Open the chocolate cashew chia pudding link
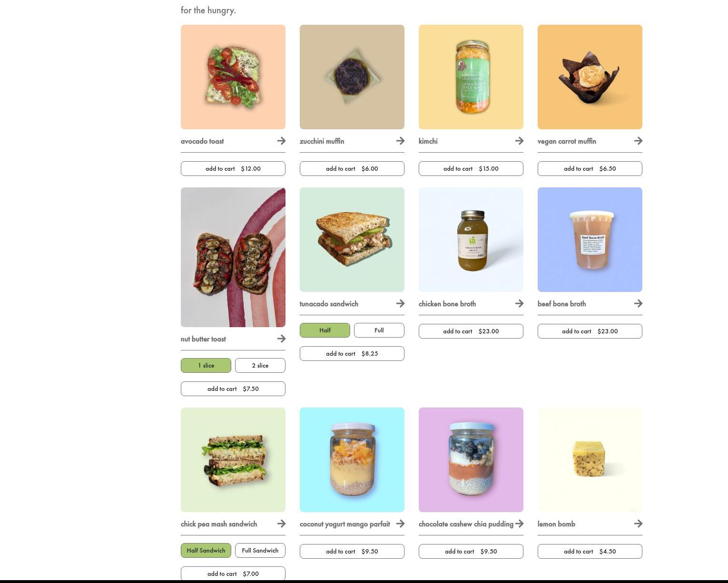 tap(466, 524)
